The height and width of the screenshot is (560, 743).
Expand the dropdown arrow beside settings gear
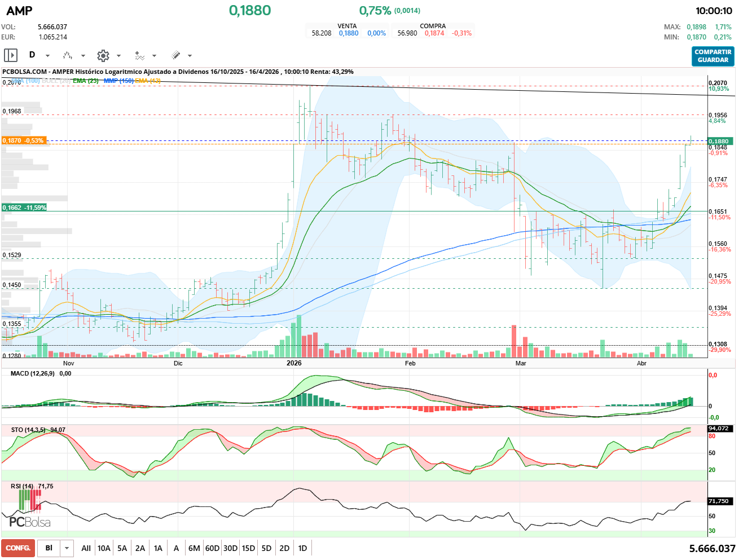[118, 56]
